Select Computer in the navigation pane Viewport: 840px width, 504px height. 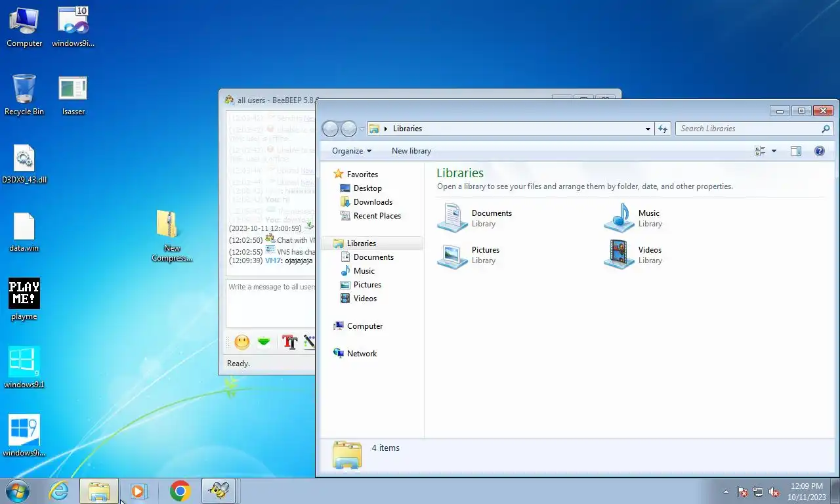358,325
